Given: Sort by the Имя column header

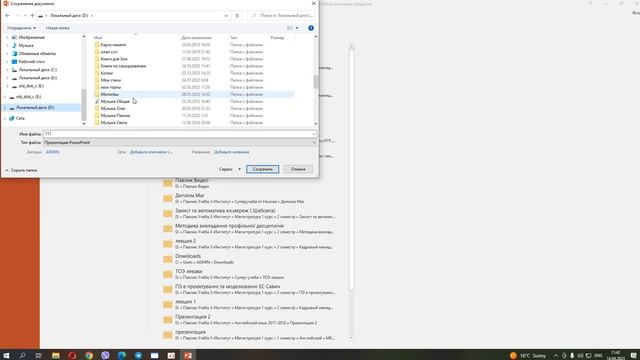Looking at the screenshot, I should coord(98,38).
